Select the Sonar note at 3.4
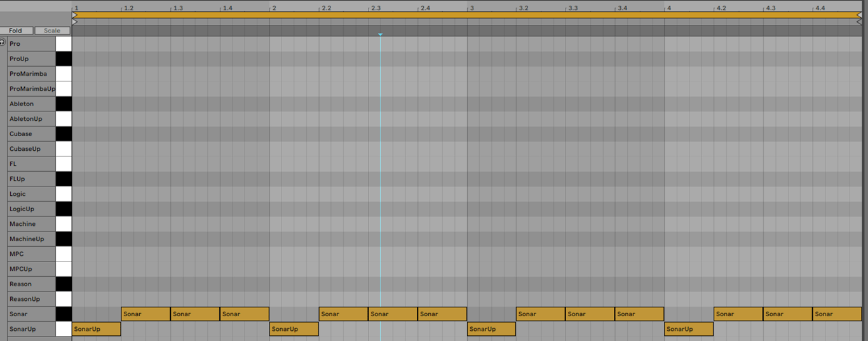868x341 pixels. [640, 314]
